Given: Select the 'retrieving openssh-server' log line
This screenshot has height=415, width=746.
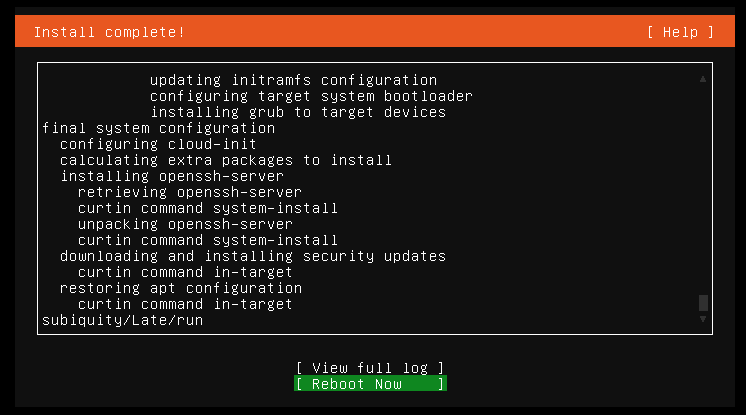Looking at the screenshot, I should pos(190,192).
